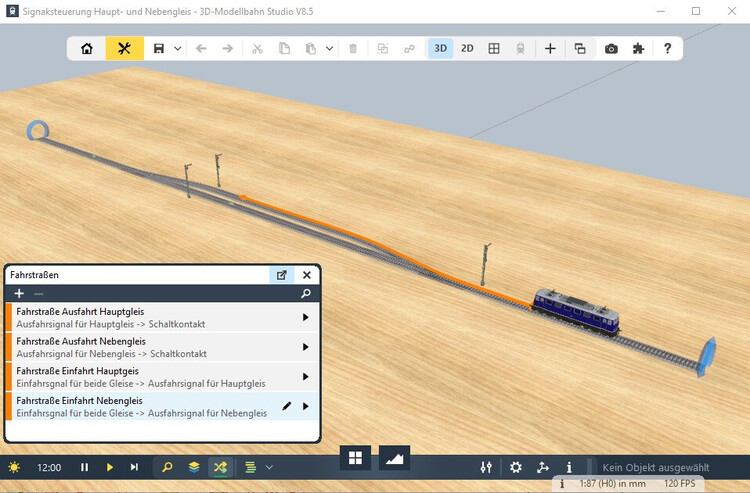The width and height of the screenshot is (750, 493).
Task: Expand the list dropdown in bottom bar
Action: [269, 467]
